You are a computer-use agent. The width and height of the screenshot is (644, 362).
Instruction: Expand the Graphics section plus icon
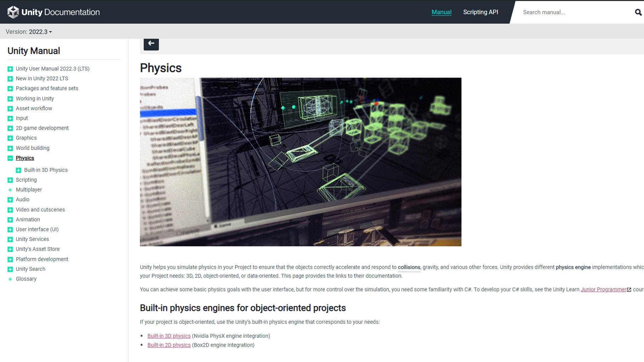point(10,138)
